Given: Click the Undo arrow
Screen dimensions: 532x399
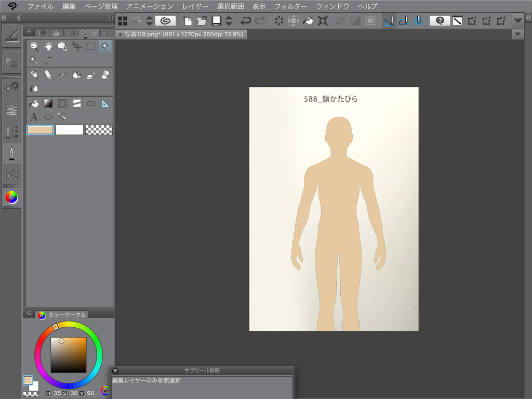Looking at the screenshot, I should [245, 21].
